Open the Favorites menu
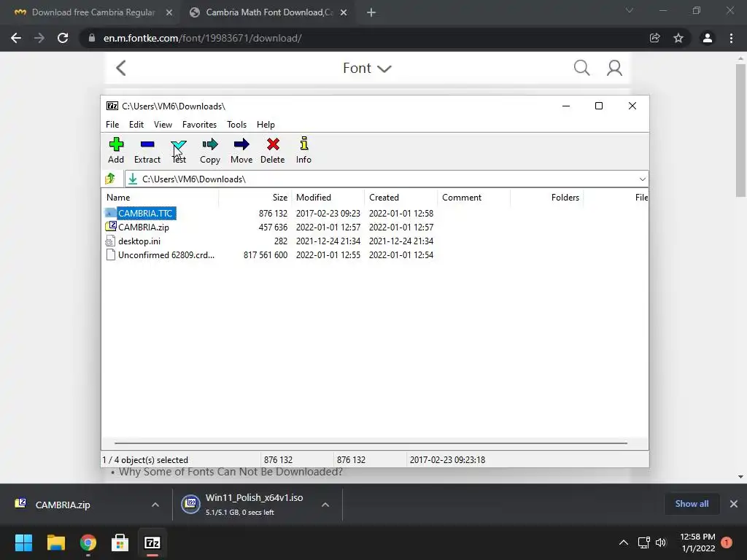The height and width of the screenshot is (560, 747). tap(199, 124)
